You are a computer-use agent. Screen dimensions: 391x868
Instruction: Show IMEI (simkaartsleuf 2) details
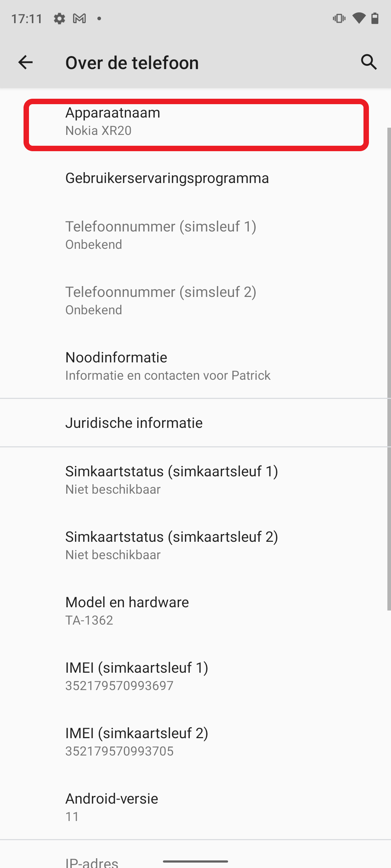click(x=195, y=742)
